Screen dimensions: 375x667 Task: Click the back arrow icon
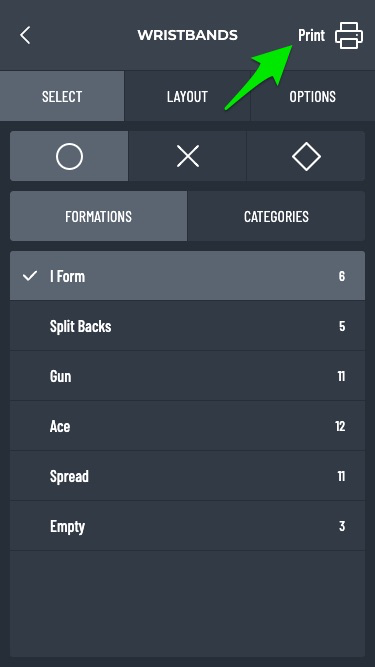click(x=25, y=35)
